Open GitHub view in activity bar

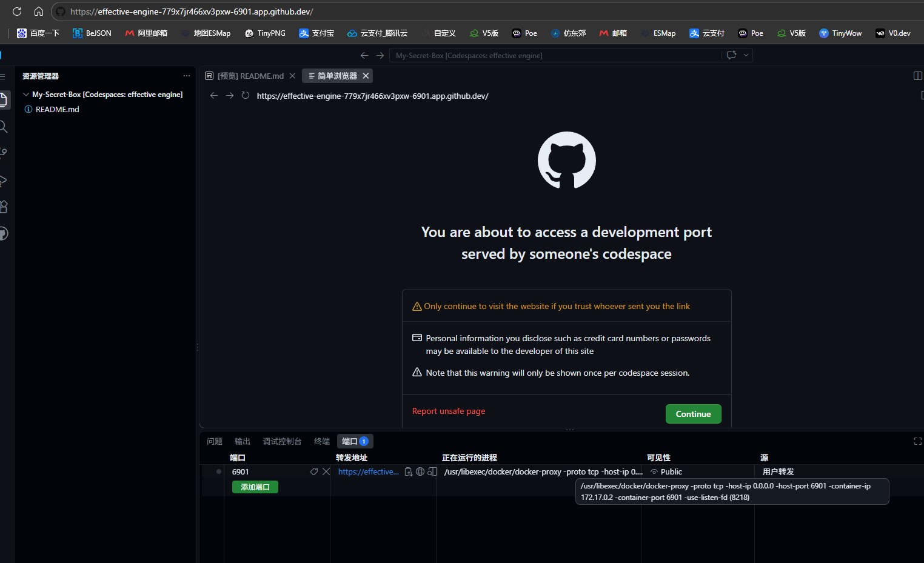click(3, 233)
